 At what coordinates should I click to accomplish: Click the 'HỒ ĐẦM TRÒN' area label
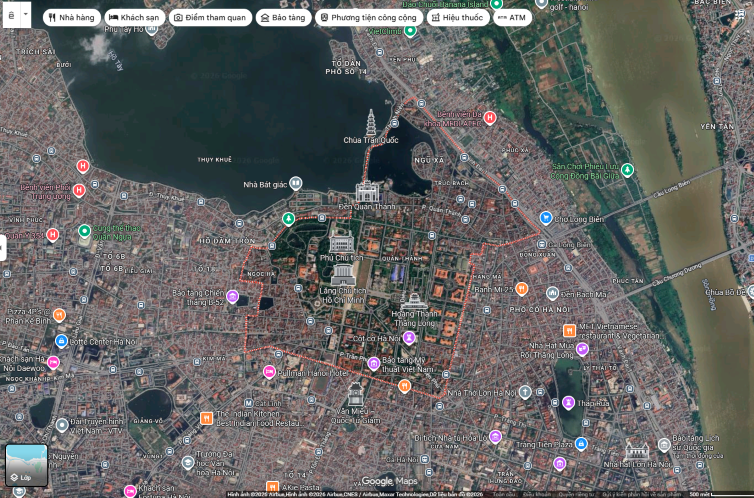[227, 240]
